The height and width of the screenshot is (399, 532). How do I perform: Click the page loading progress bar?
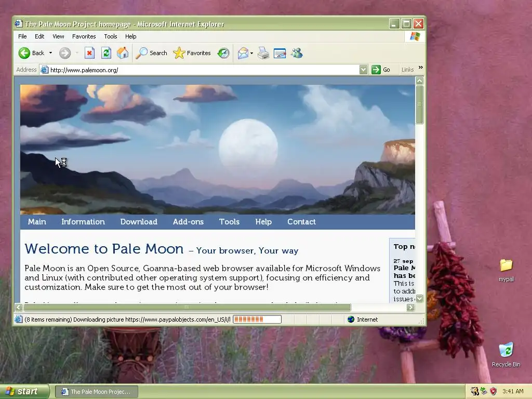(257, 320)
